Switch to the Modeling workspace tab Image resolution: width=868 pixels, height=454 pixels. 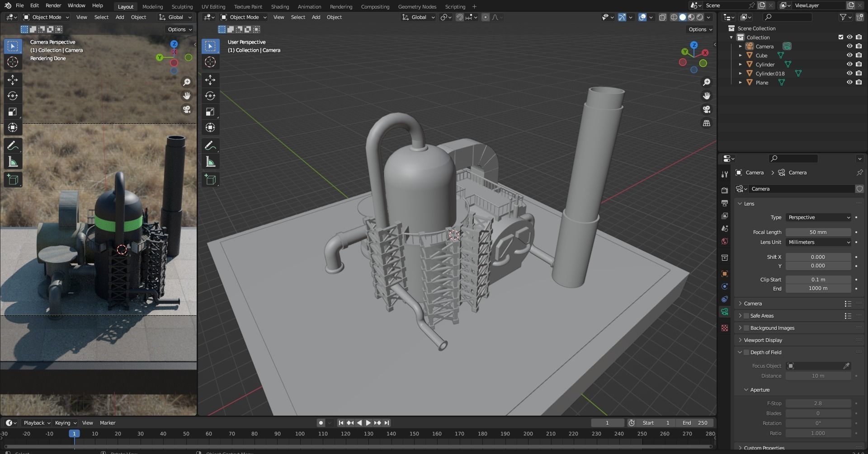click(152, 7)
